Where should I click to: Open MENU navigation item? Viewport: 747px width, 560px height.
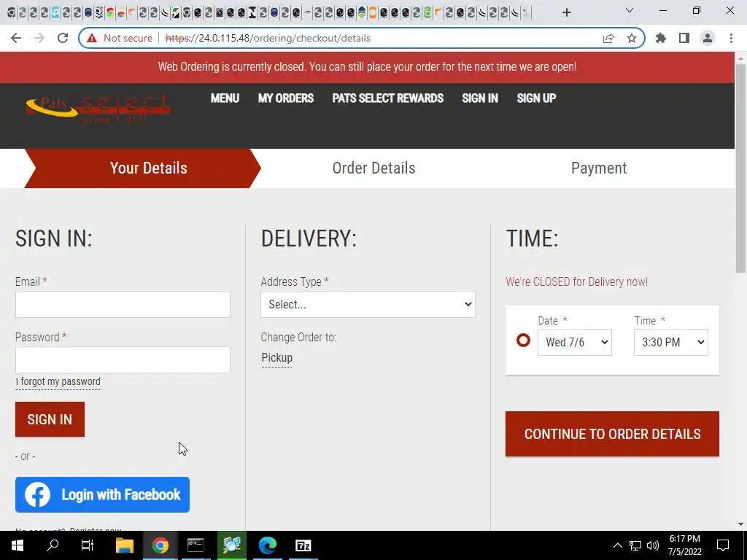(225, 98)
